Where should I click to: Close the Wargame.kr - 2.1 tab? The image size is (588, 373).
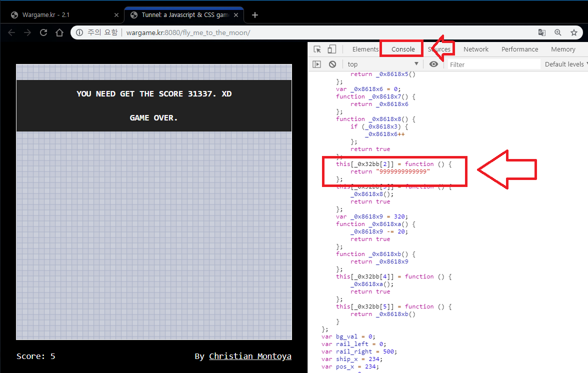tap(116, 15)
